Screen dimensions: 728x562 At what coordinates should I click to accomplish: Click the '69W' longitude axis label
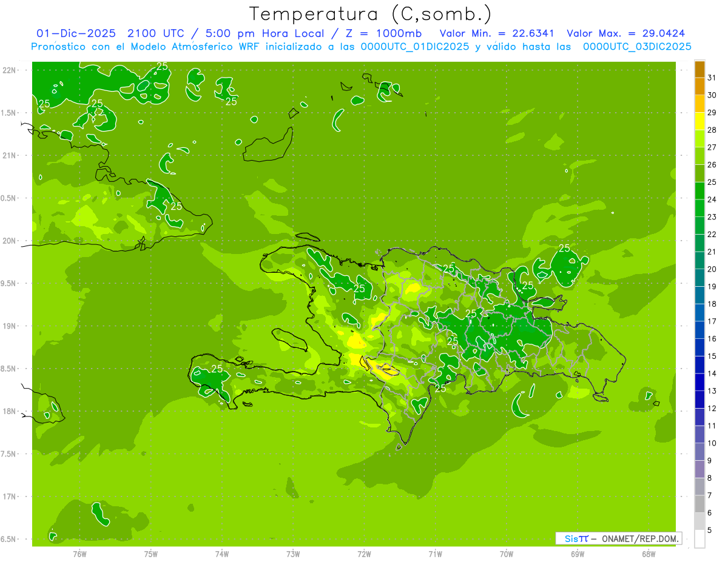point(578,554)
